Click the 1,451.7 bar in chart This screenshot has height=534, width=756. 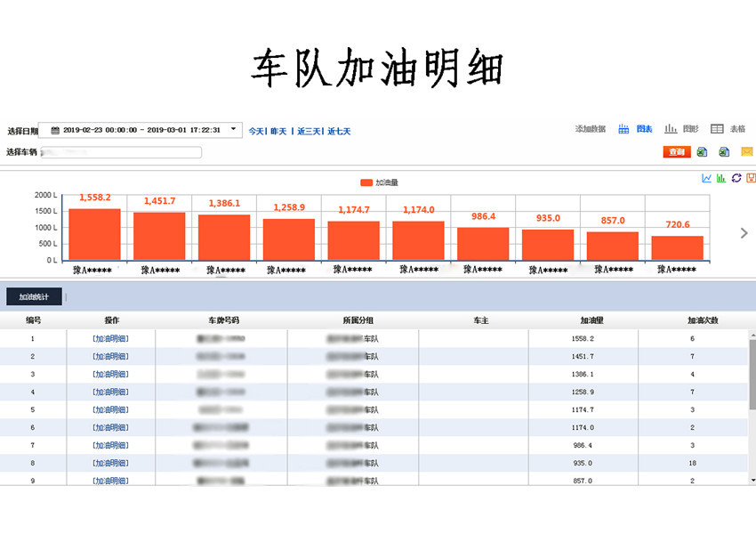pyautogui.click(x=159, y=237)
